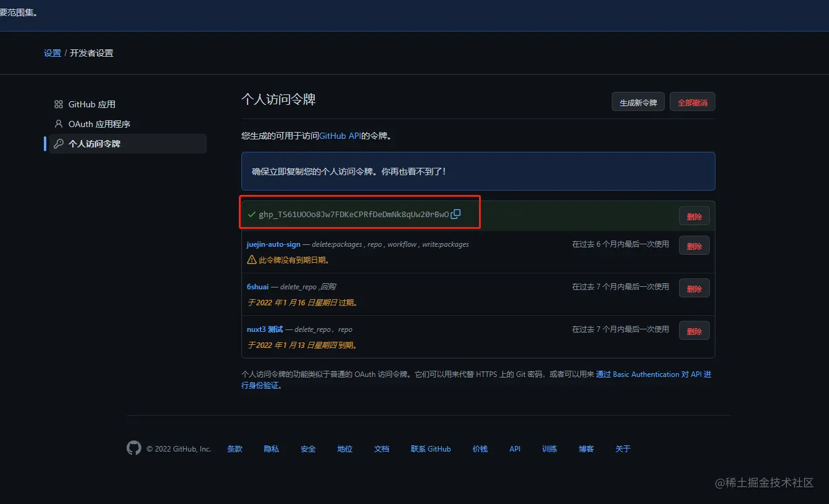Click the key icon beside 个人访问令牌

click(59, 144)
